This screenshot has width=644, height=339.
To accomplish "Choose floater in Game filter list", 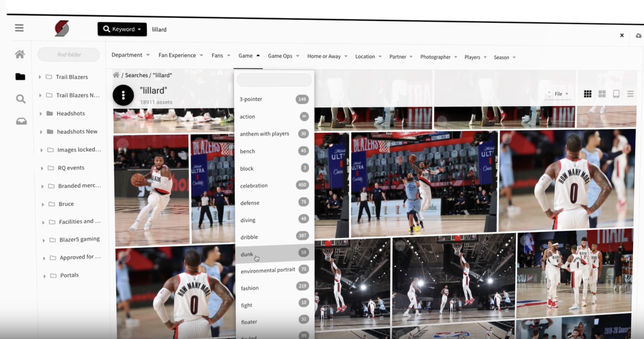I will pos(275,321).
